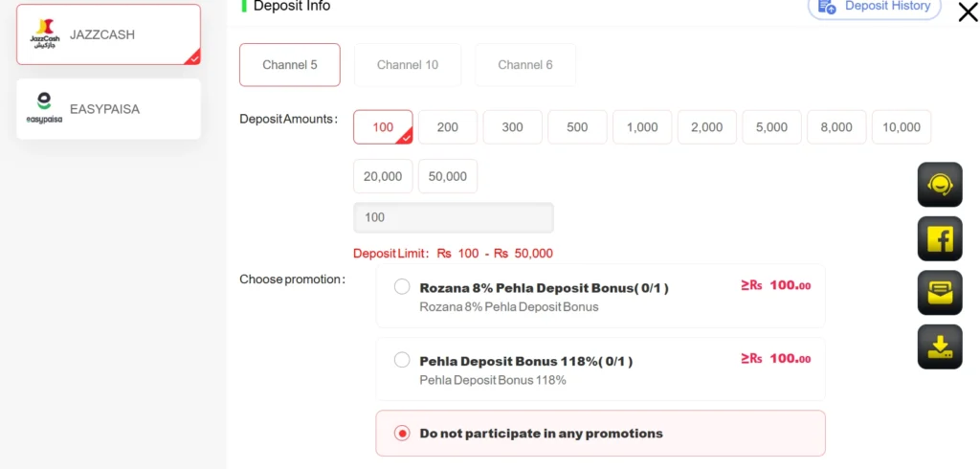Image resolution: width=980 pixels, height=469 pixels.
Task: Pick deposit amount 300
Action: coord(513,127)
